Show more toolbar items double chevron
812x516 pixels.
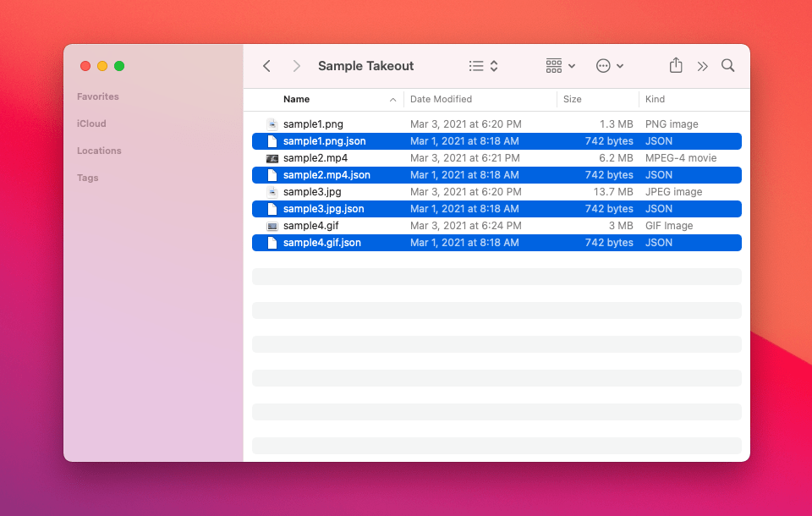(x=702, y=66)
